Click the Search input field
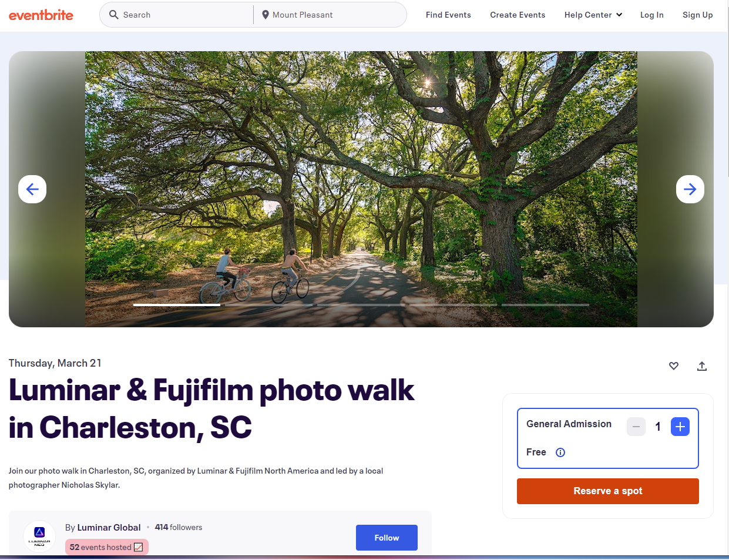This screenshot has width=729, height=560. (x=186, y=15)
